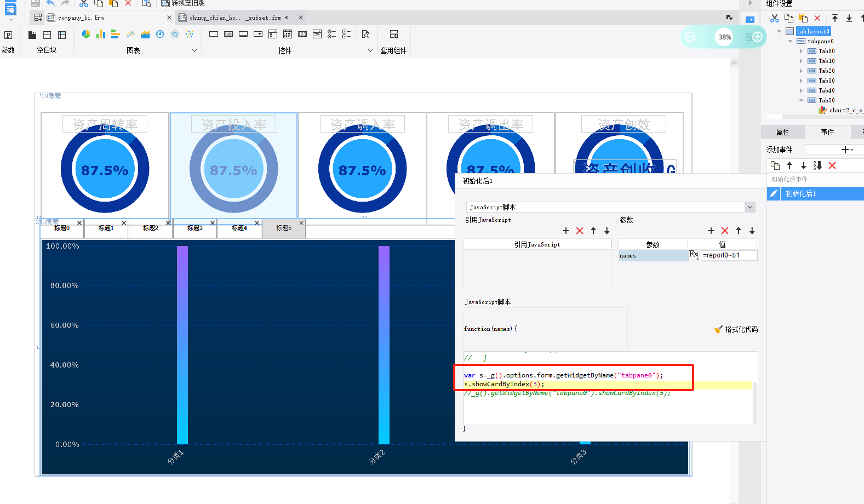Move parameter up with arrow

pyautogui.click(x=739, y=231)
